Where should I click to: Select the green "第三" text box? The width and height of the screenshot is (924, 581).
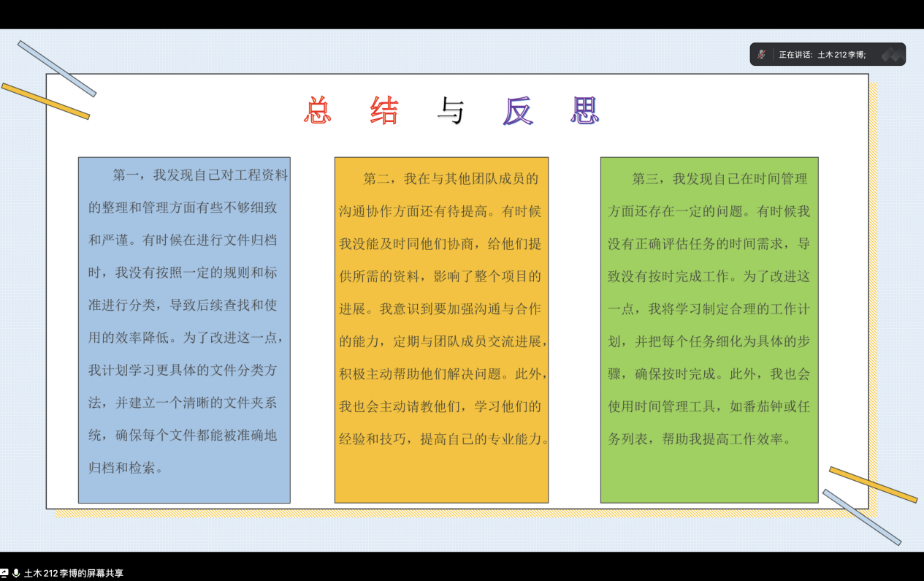[709, 330]
